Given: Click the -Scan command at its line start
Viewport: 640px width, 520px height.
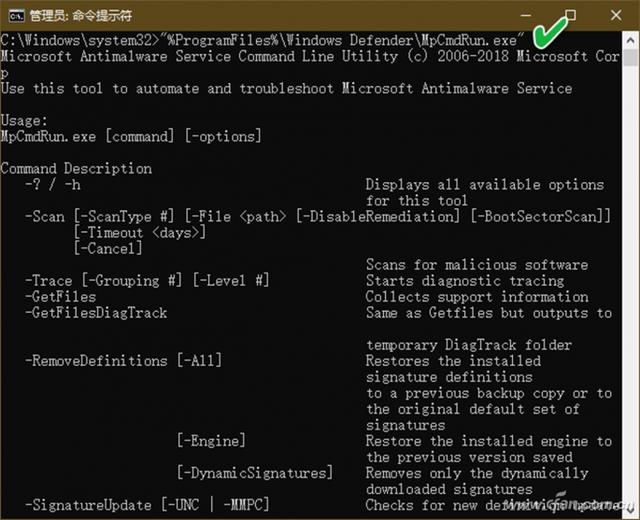Looking at the screenshot, I should 46,217.
